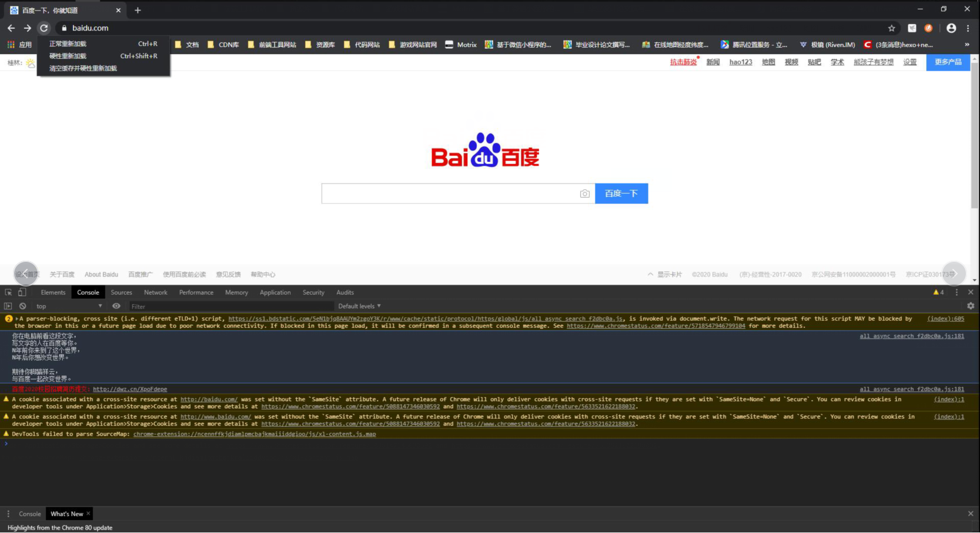Show the console sidebar icon
The image size is (980, 533).
(x=8, y=306)
